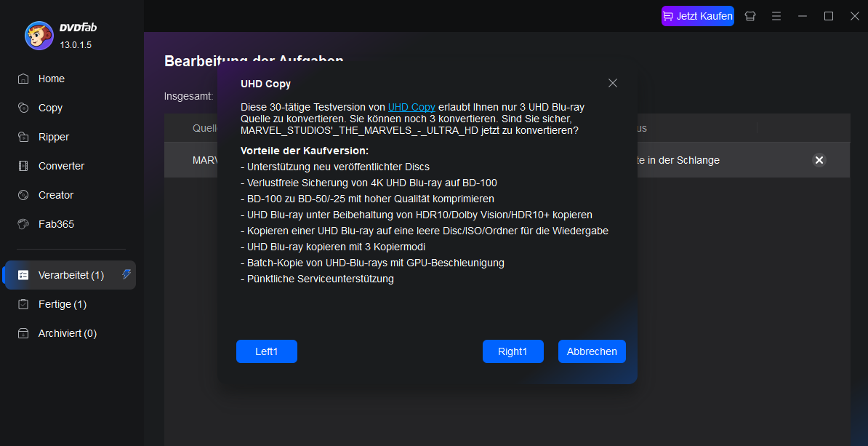Remove the queued task with X icon
The height and width of the screenshot is (446, 868).
(x=819, y=160)
